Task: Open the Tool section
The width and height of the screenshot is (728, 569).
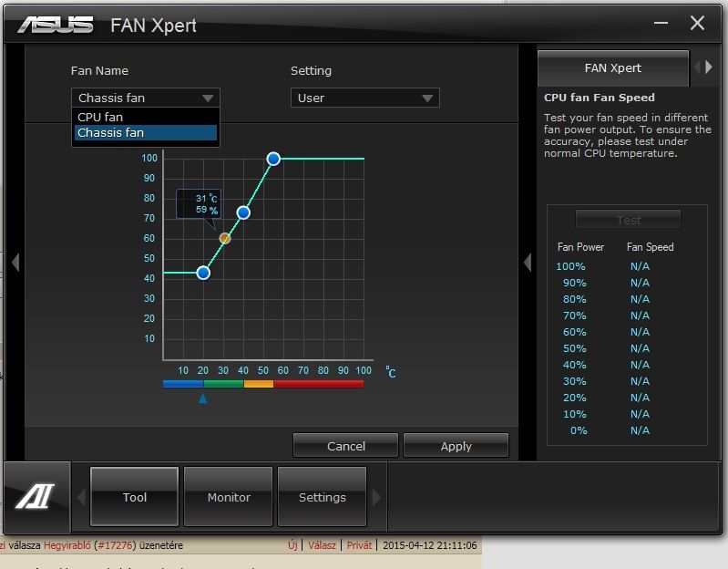Action: [x=134, y=497]
